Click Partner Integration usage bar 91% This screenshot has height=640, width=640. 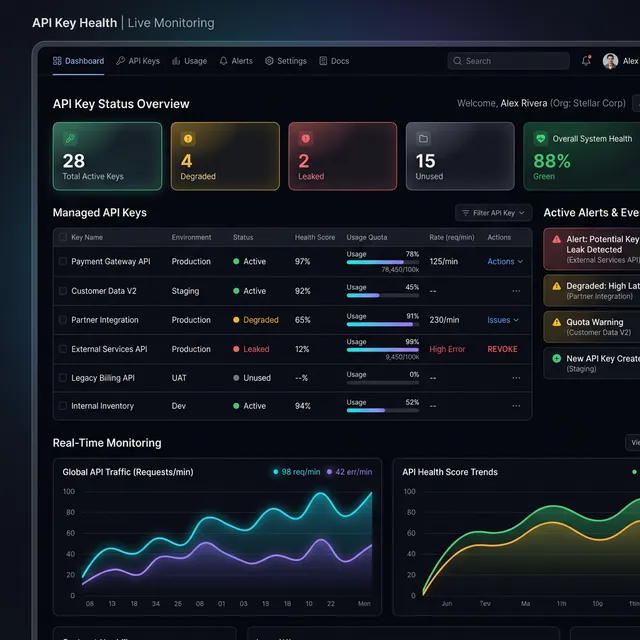coord(383,324)
